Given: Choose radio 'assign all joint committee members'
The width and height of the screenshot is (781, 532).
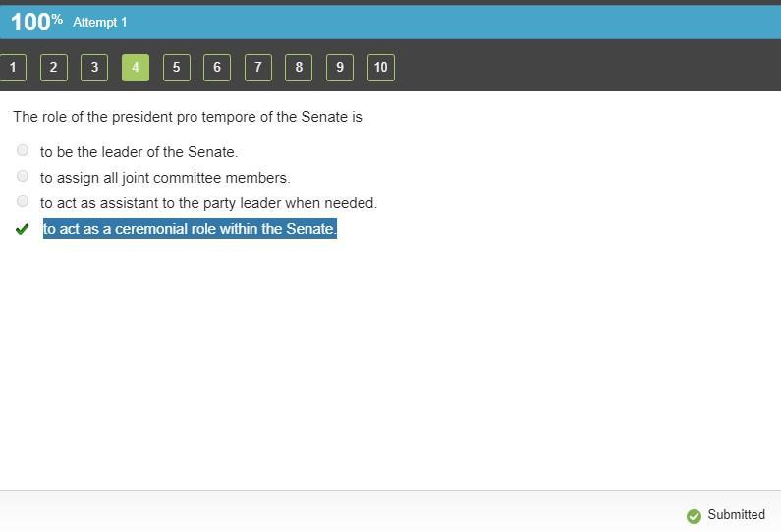Looking at the screenshot, I should point(23,176).
